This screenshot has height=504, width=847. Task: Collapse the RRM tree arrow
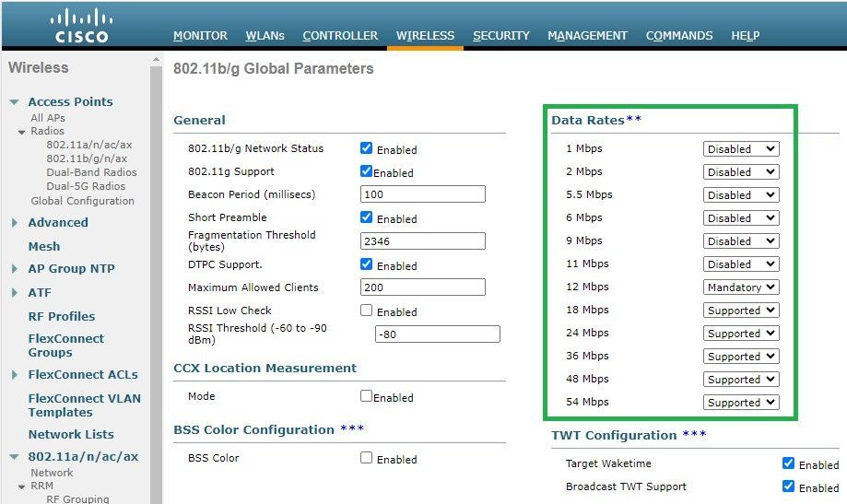(x=21, y=486)
